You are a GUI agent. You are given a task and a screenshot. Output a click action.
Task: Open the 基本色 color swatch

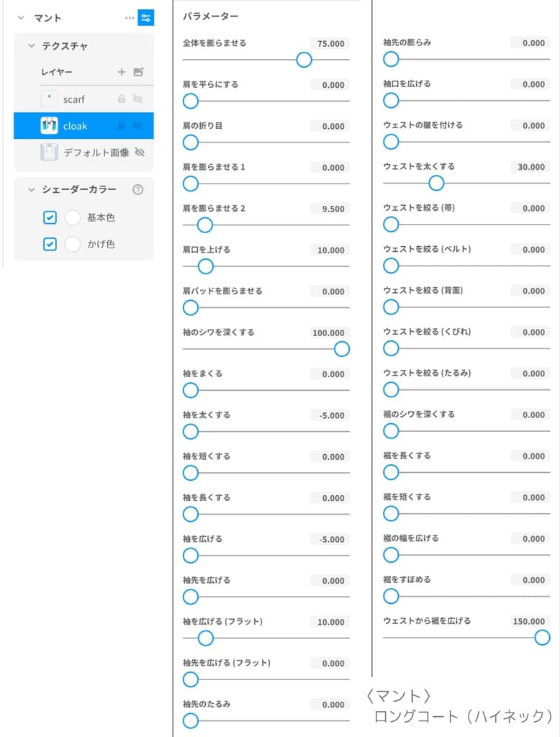pyautogui.click(x=73, y=217)
